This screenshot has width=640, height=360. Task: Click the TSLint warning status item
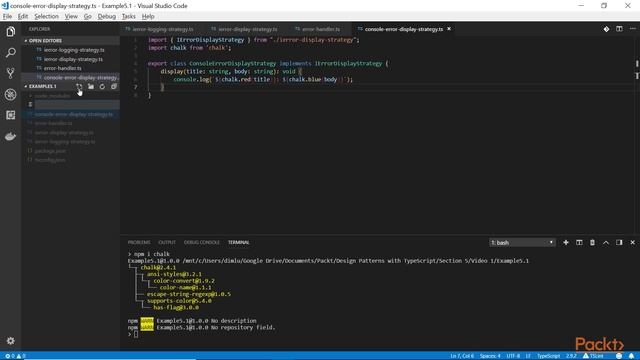click(x=593, y=356)
